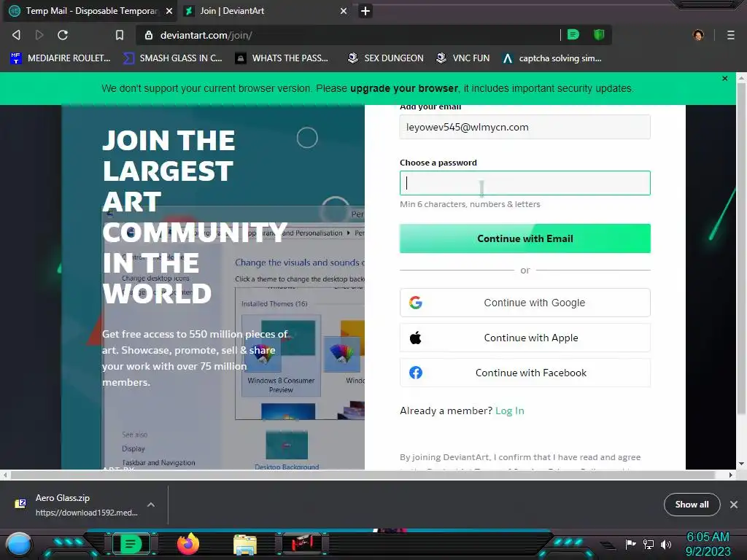747x560 pixels.
Task: Click the network tray icon
Action: coord(649,544)
